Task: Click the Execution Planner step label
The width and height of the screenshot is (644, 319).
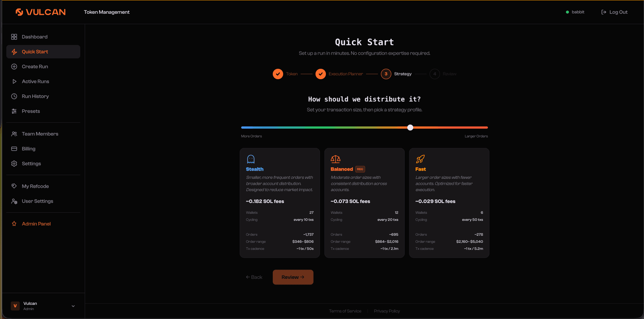Action: point(346,74)
